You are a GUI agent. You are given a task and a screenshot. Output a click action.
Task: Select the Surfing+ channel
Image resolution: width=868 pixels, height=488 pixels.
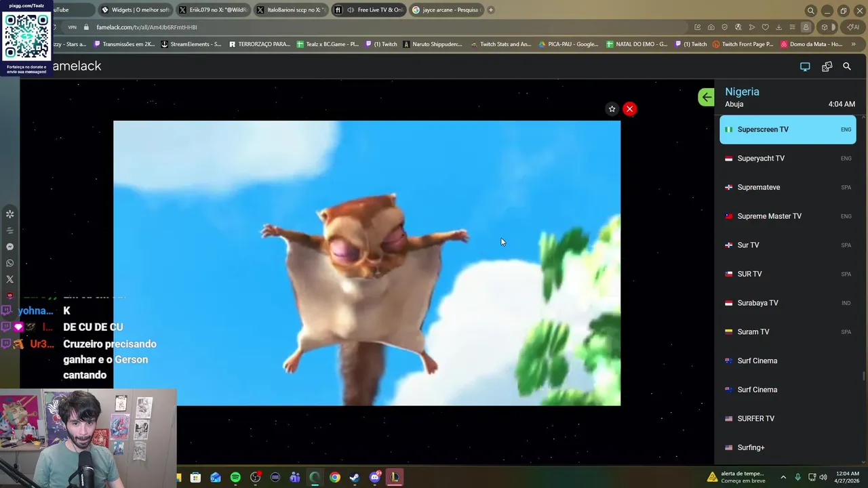788,447
